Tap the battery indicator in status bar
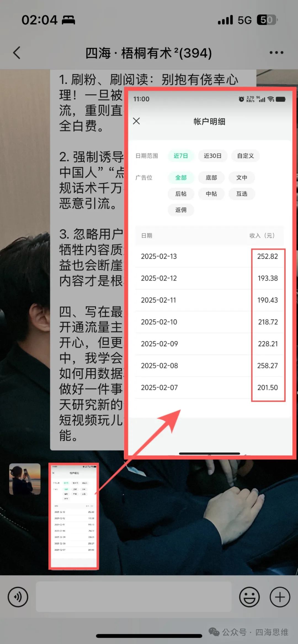This screenshot has height=644, width=298. click(267, 20)
